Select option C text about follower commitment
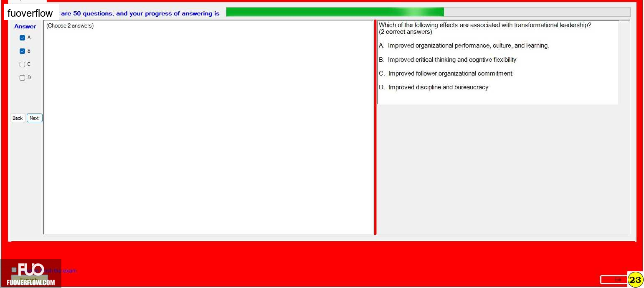The image size is (644, 288). (x=446, y=73)
